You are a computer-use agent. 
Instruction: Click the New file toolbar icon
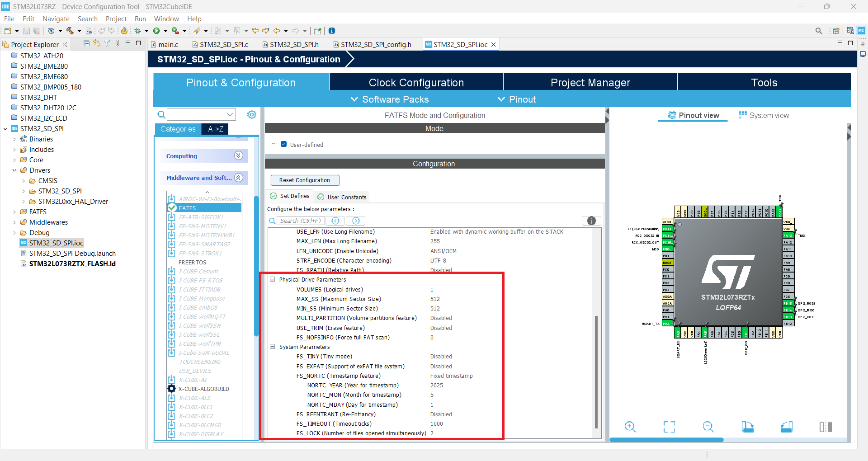click(8, 31)
